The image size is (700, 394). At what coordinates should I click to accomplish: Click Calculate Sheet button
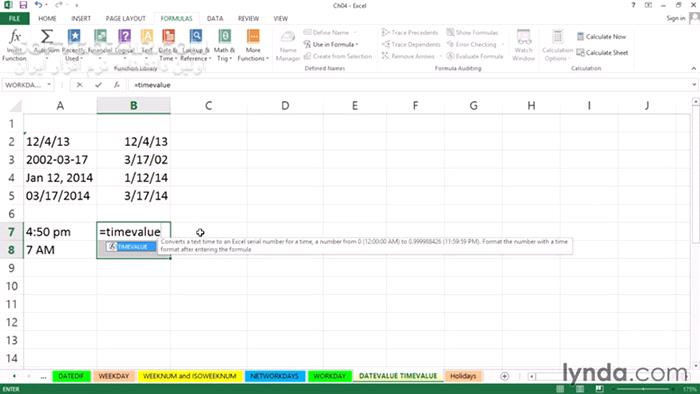(602, 53)
